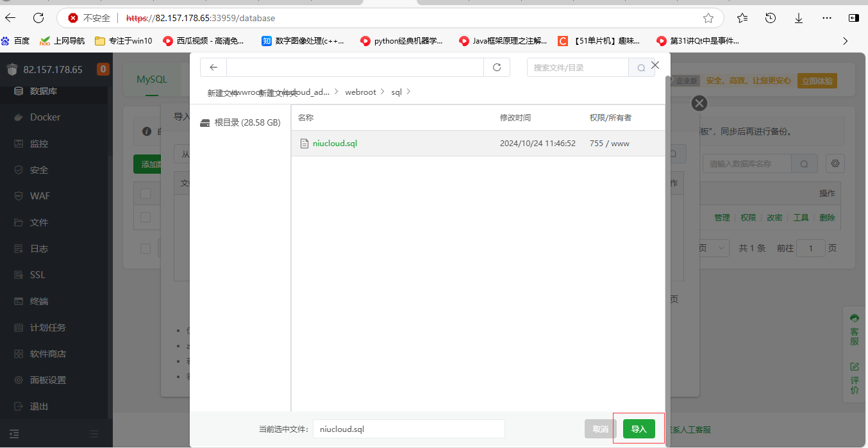Click webroot in the breadcrumb path
Image resolution: width=868 pixels, height=448 pixels.
point(360,92)
